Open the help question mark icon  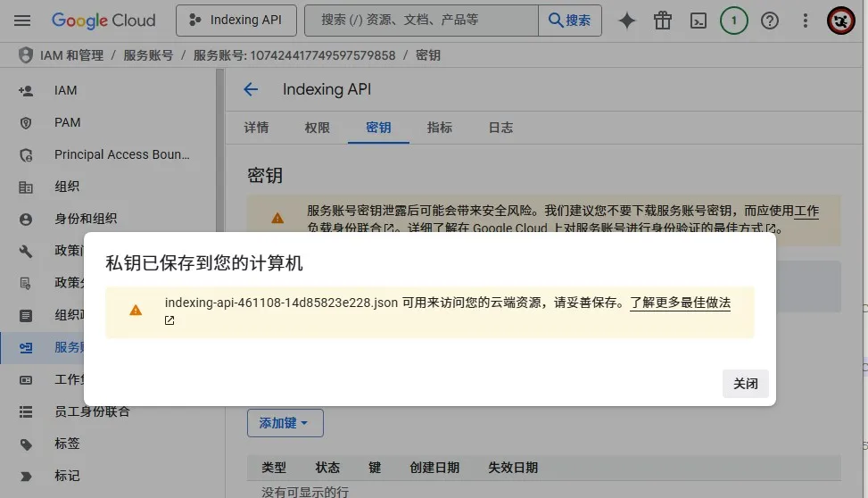(x=770, y=21)
